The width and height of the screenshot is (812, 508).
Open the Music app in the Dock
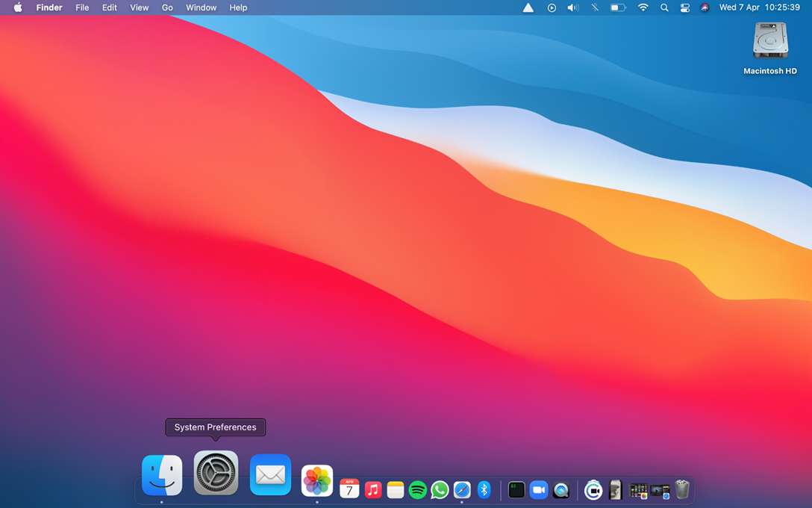click(x=373, y=490)
